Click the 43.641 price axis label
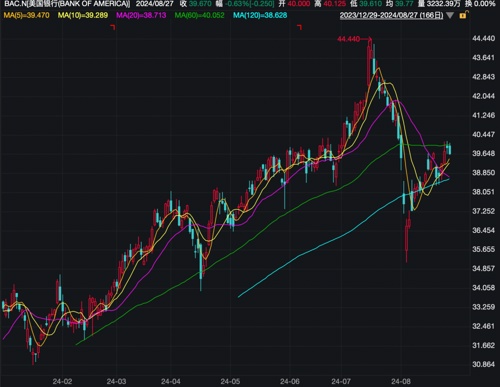Screen dimensions: 500x387 (483, 58)
